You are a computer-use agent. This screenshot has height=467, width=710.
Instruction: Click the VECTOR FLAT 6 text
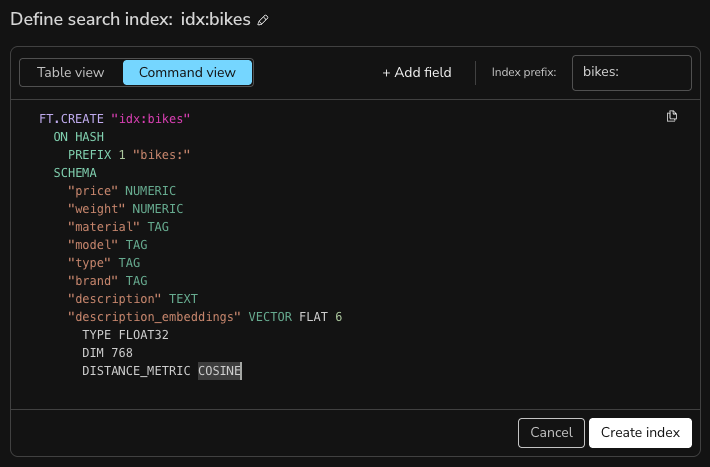pyautogui.click(x=295, y=317)
